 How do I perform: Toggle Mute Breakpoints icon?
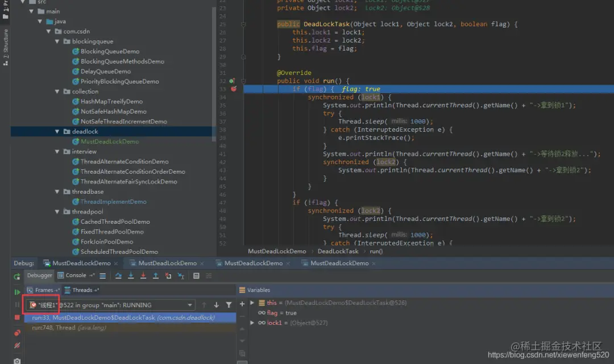pyautogui.click(x=17, y=346)
